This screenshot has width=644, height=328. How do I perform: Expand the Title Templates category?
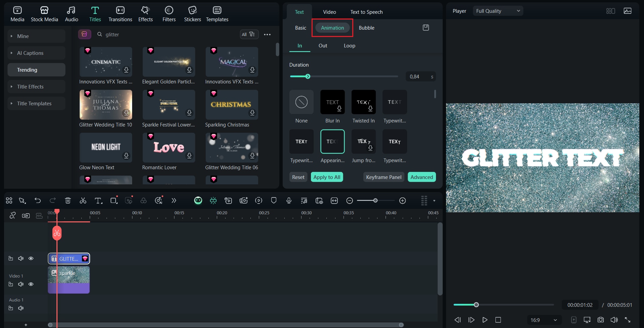coord(36,103)
